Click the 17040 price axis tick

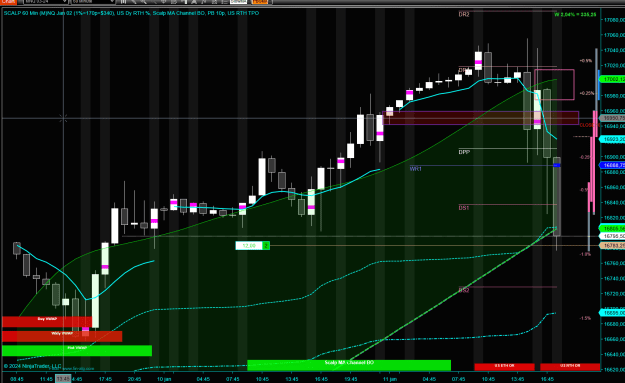[614, 50]
